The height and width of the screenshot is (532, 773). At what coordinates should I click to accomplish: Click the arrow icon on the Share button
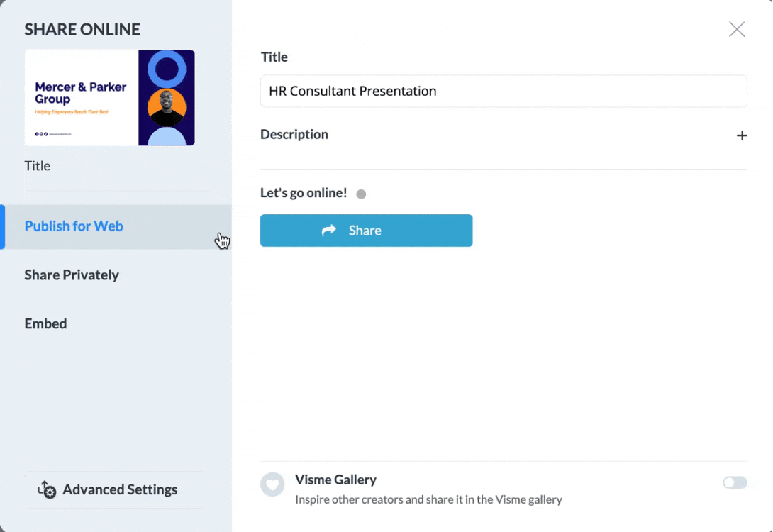pyautogui.click(x=329, y=231)
